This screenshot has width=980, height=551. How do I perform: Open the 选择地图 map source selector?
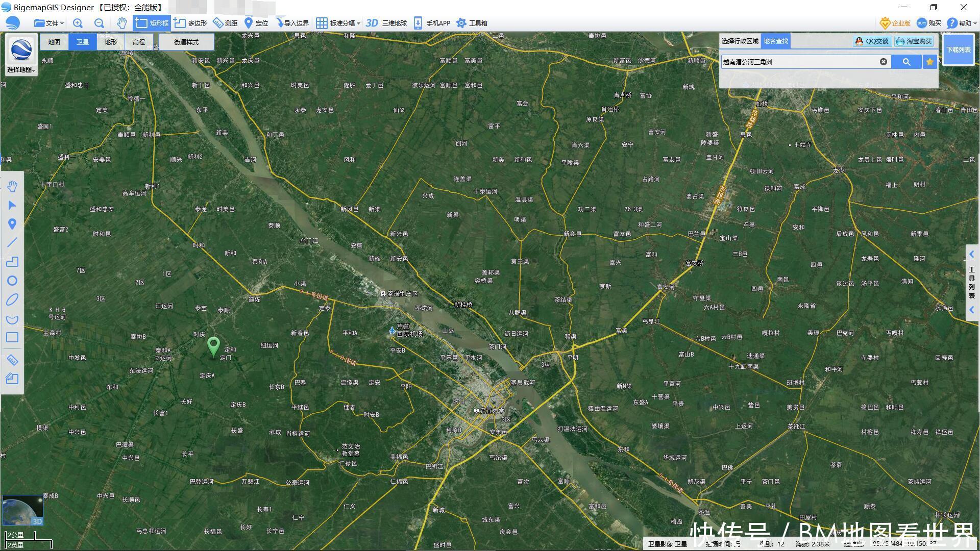(21, 56)
